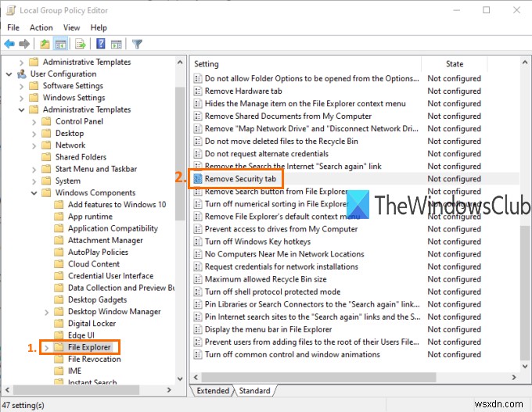532x412 pixels.
Task: Select the AutoPlay Policies folder
Action: tap(98, 252)
